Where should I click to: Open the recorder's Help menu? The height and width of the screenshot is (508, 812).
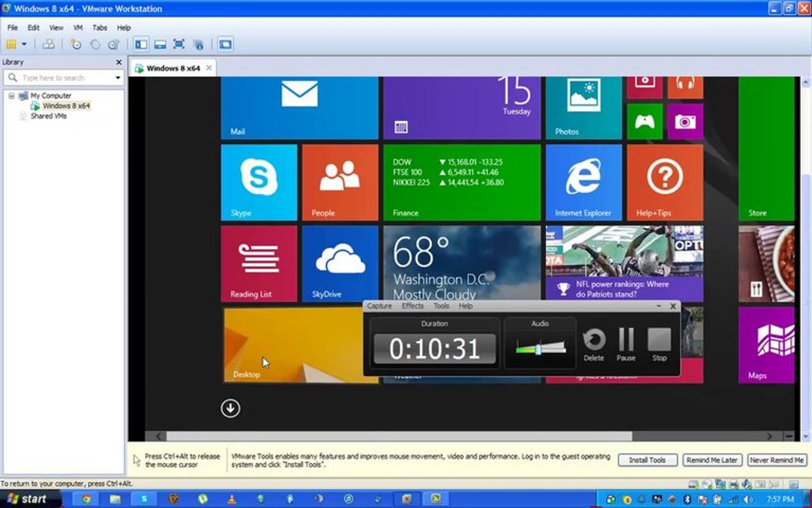465,306
